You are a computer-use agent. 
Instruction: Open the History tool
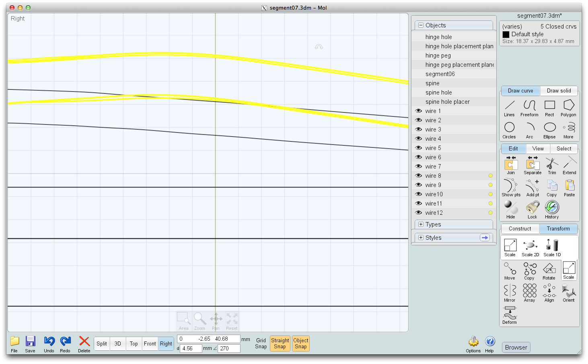[552, 210]
